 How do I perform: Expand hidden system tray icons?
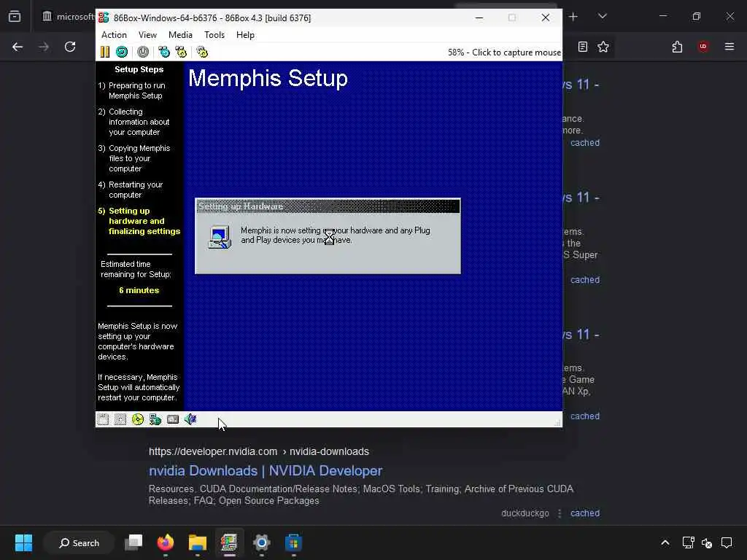pyautogui.click(x=665, y=542)
